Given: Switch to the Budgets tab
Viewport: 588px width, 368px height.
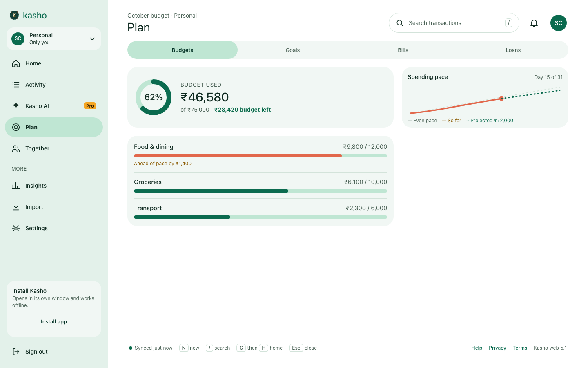Looking at the screenshot, I should point(183,50).
